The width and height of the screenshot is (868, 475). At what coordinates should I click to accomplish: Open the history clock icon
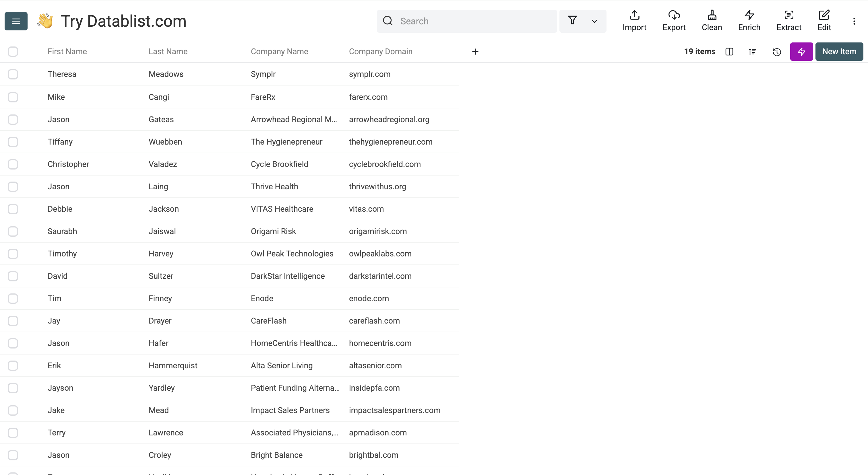(x=777, y=52)
